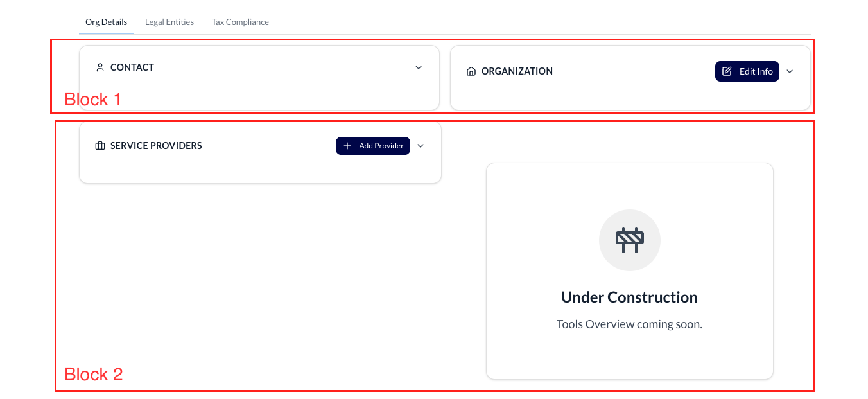Expand the Service Providers section chevron

tap(421, 146)
